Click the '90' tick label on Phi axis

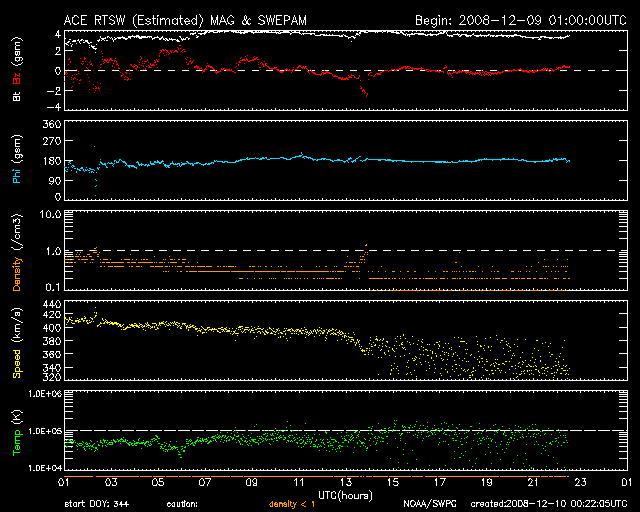coord(55,180)
